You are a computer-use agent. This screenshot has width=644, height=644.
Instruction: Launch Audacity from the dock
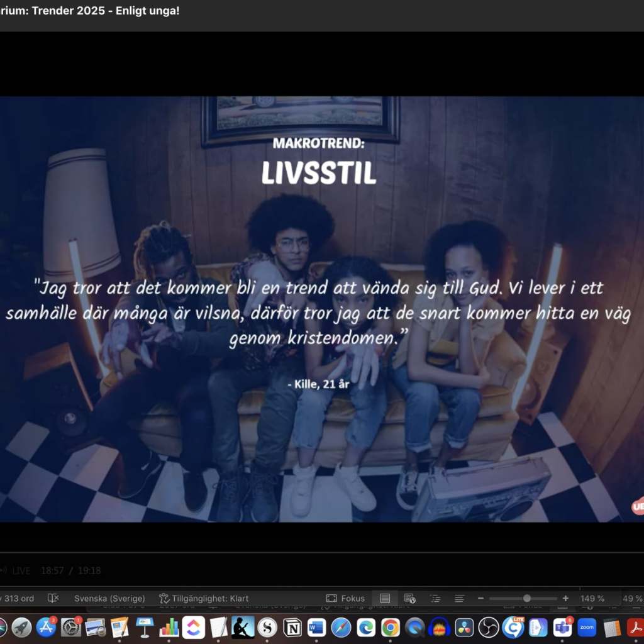[440, 627]
